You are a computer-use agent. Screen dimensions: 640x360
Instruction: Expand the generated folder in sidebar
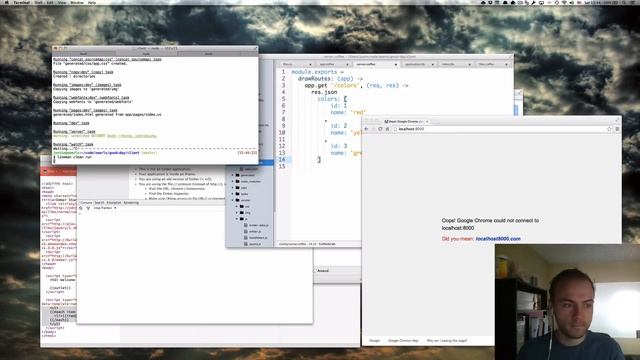click(233, 175)
